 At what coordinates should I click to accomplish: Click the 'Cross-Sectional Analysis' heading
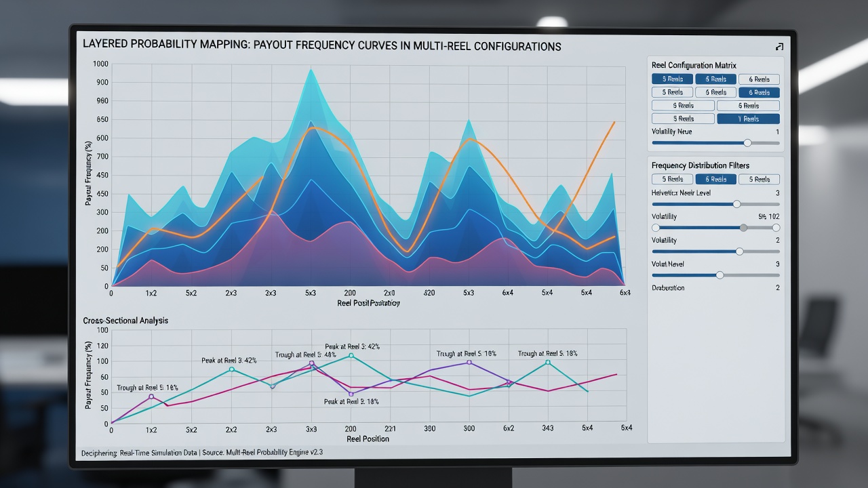coord(125,320)
